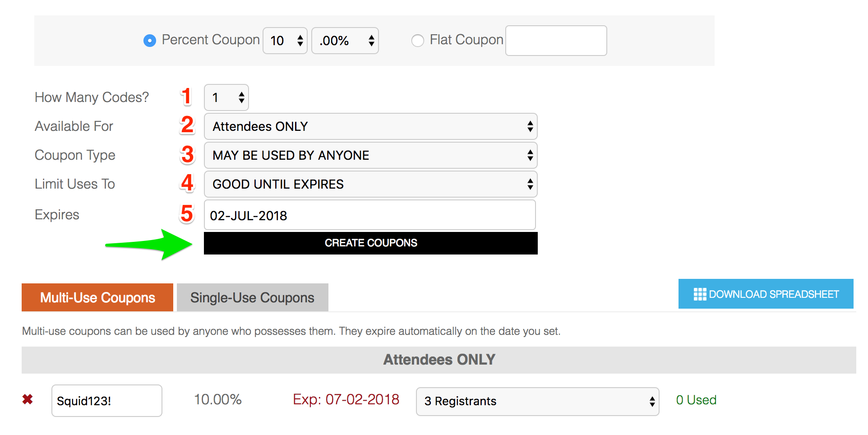868x435 pixels.
Task: Switch to the Single-Use Coupons tab
Action: [253, 297]
